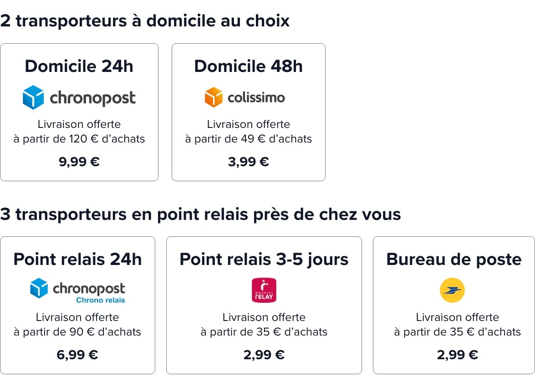Click the Chrono relais label

click(x=101, y=300)
